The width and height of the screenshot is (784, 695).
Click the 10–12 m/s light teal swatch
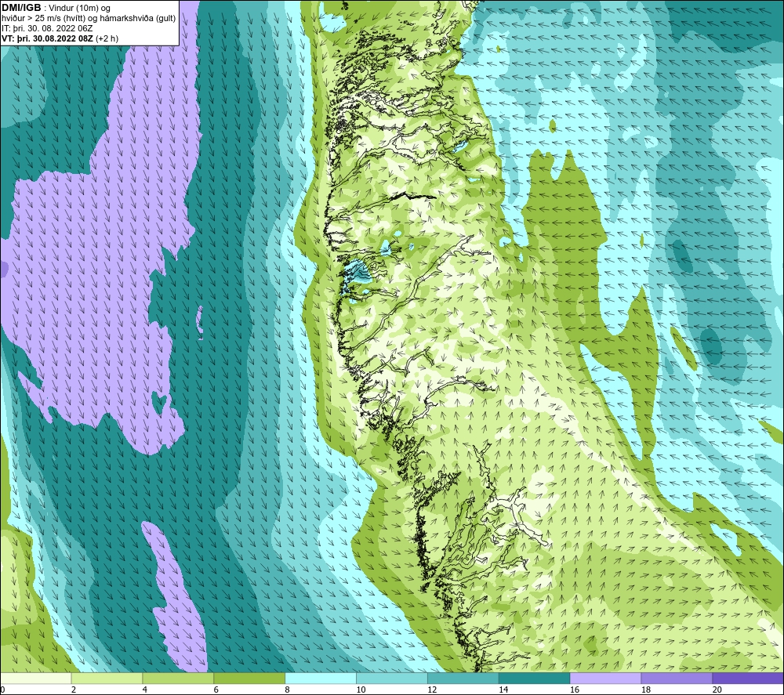click(392, 678)
